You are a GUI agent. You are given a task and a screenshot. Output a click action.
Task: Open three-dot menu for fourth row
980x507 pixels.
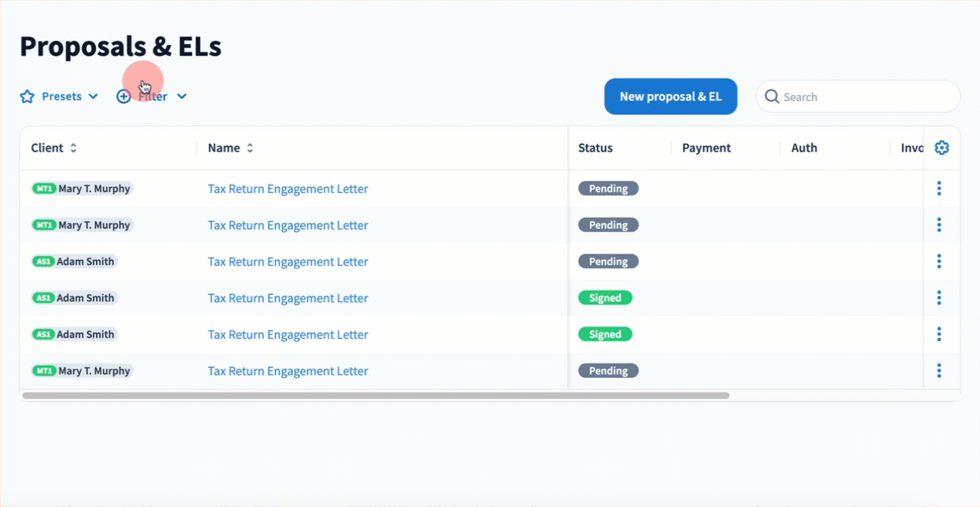939,298
